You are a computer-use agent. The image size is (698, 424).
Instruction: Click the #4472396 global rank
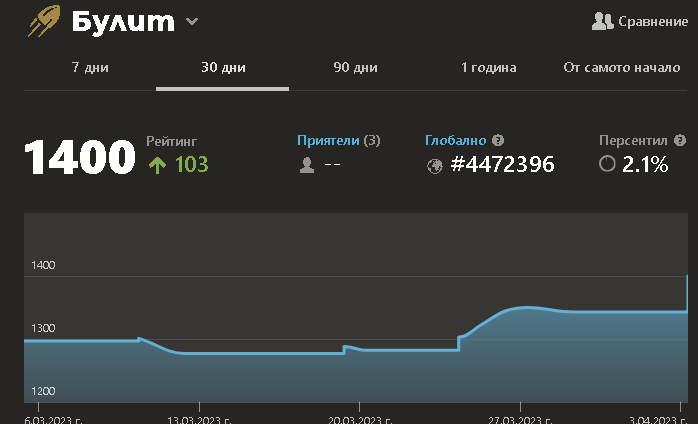tap(503, 164)
